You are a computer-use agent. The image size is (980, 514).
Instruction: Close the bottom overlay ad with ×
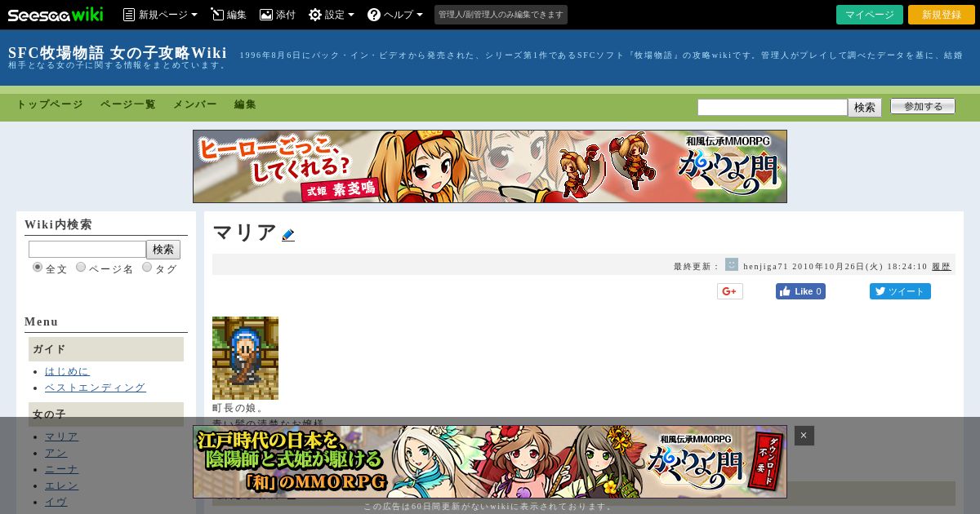804,436
